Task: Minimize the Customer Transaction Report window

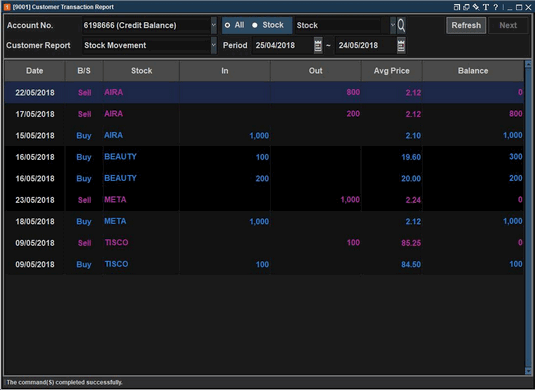Action: pos(510,8)
